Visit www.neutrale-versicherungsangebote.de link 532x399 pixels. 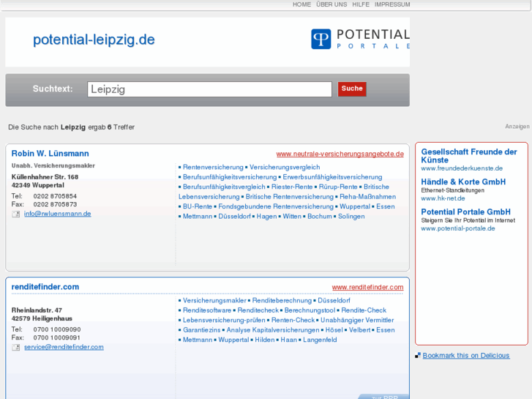(340, 154)
